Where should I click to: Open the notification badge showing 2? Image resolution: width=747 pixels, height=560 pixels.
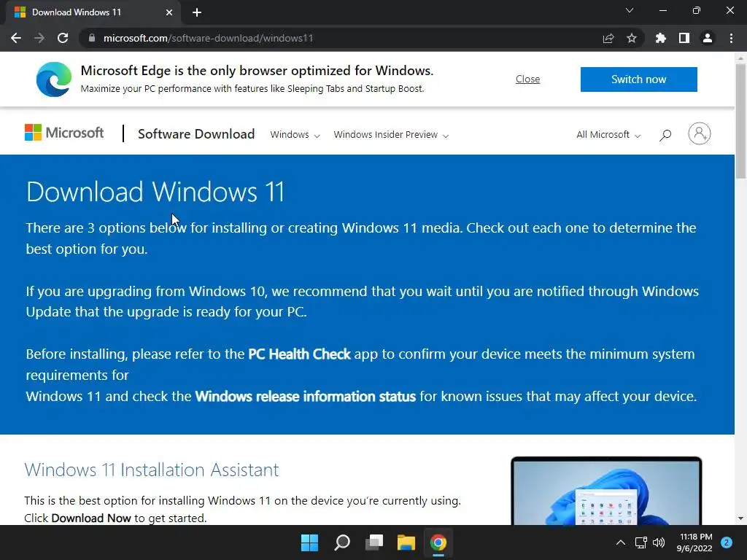click(727, 542)
